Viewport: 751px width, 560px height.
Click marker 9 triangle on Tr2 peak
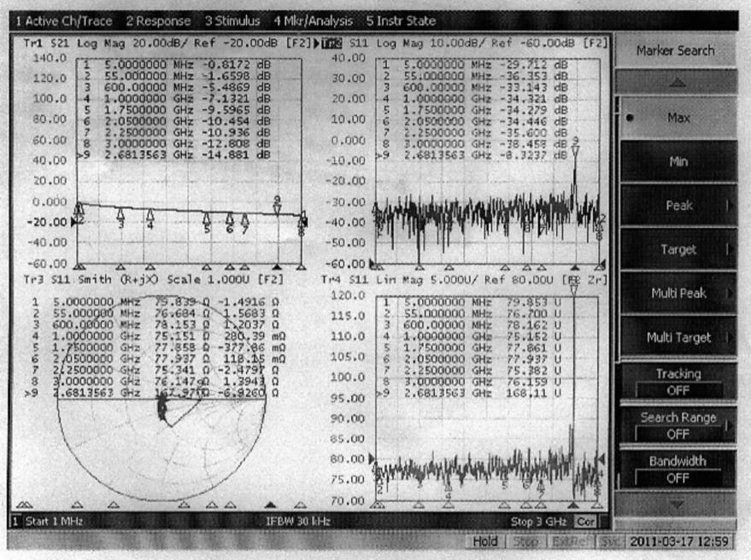[x=575, y=149]
